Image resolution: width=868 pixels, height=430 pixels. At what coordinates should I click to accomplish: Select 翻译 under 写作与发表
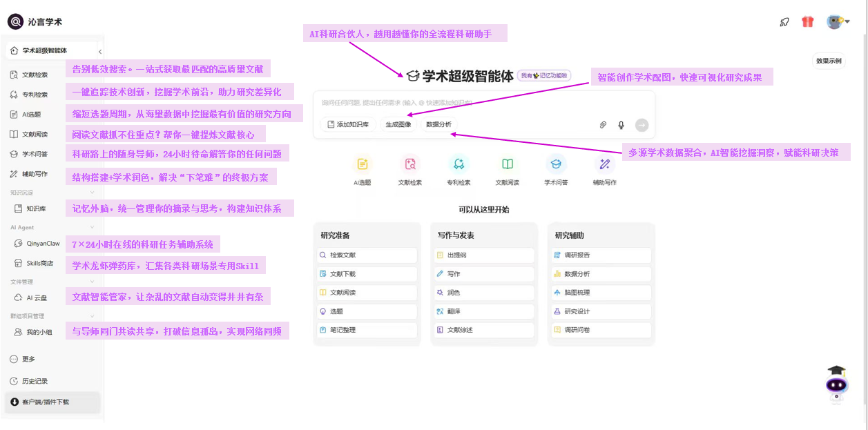484,311
